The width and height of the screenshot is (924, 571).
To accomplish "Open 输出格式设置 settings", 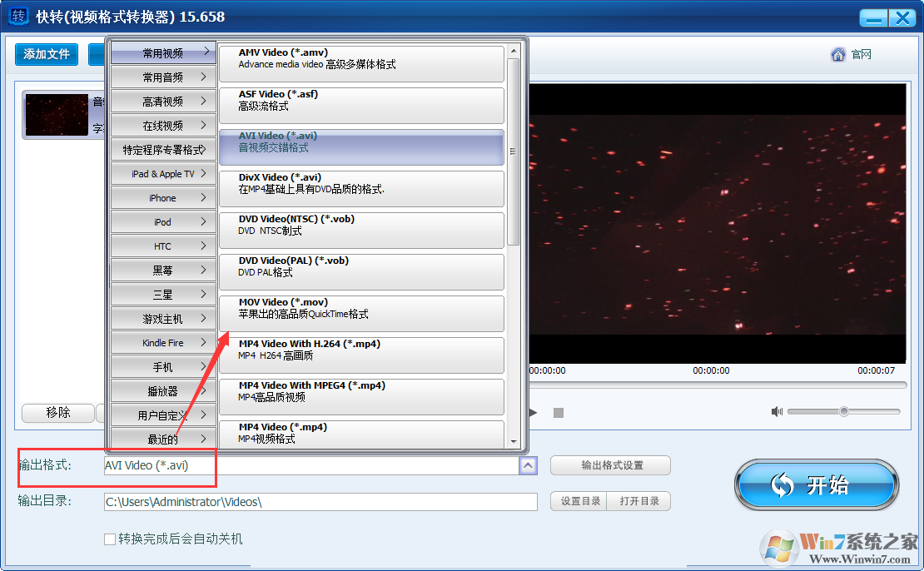I will (x=610, y=465).
